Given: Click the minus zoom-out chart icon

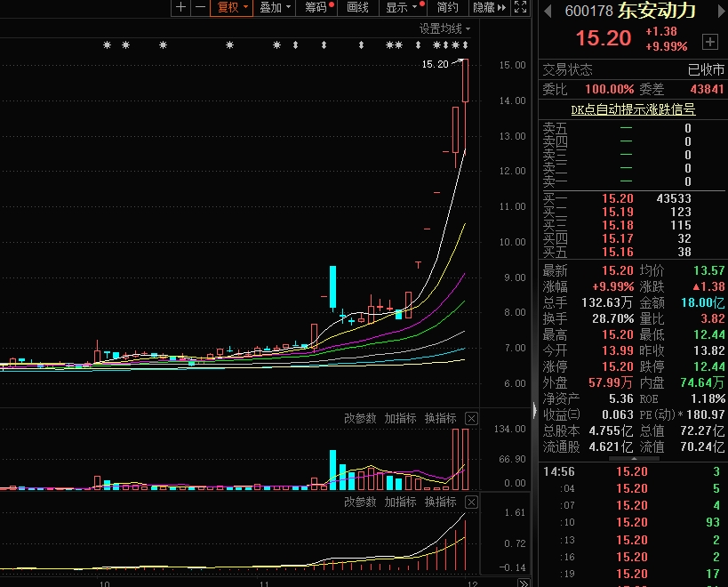Looking at the screenshot, I should pyautogui.click(x=200, y=7).
